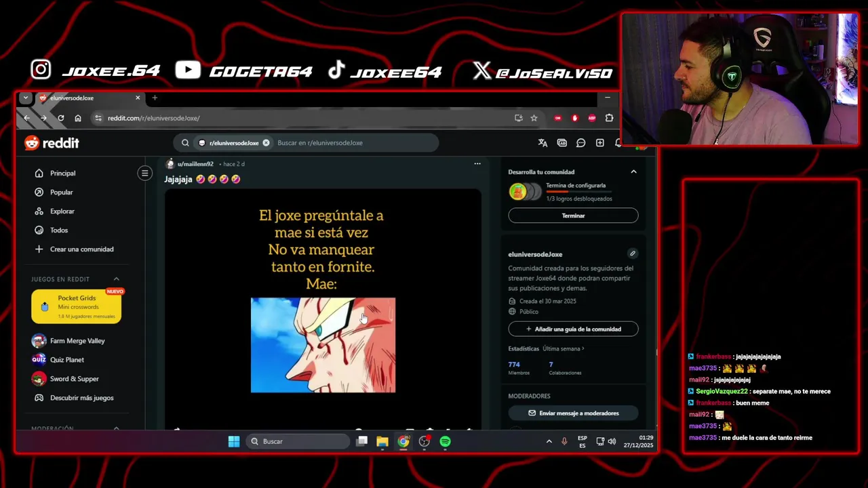
Task: Expand the Moderación sidebar section
Action: (x=116, y=428)
